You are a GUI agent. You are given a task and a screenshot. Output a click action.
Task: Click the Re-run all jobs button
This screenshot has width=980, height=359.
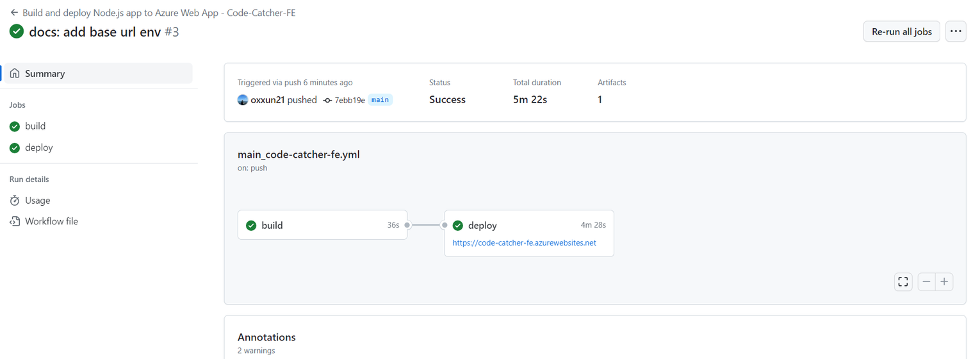[x=902, y=31]
